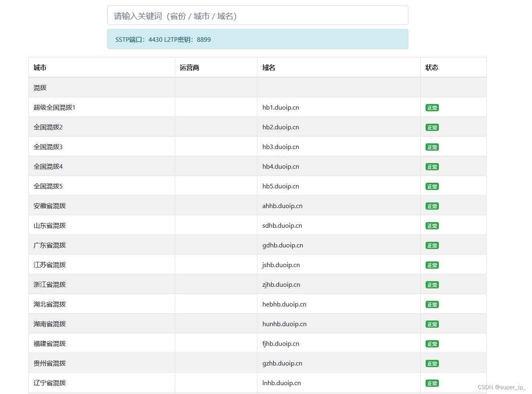Click 正常 status badge for lnhb.duoip.cn
Screen dimensions: 532x394
pyautogui.click(x=432, y=383)
